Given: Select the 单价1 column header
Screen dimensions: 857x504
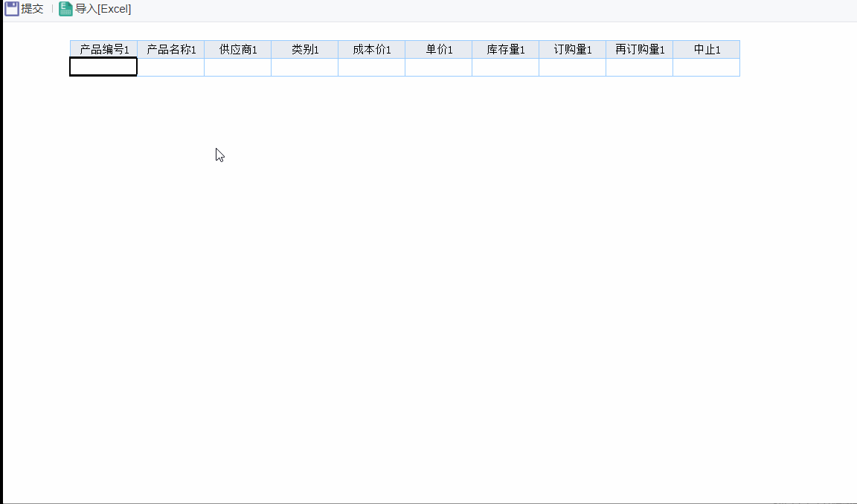Looking at the screenshot, I should pyautogui.click(x=438, y=50).
